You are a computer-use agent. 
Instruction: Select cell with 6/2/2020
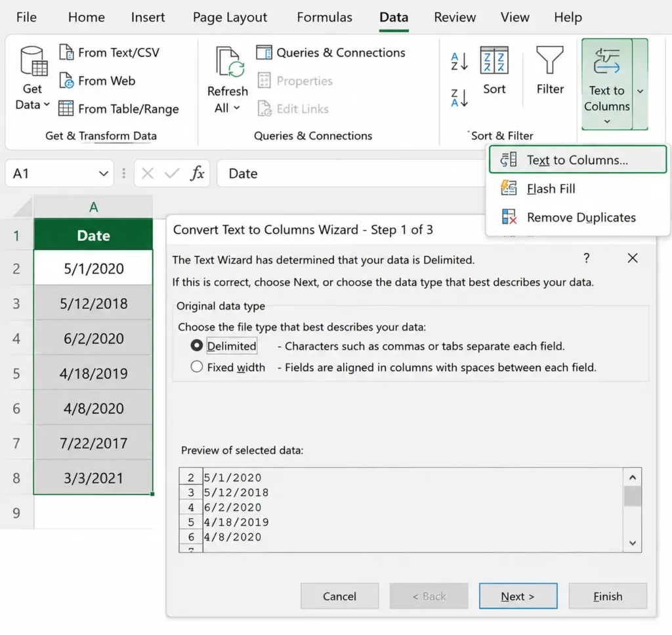pyautogui.click(x=93, y=338)
